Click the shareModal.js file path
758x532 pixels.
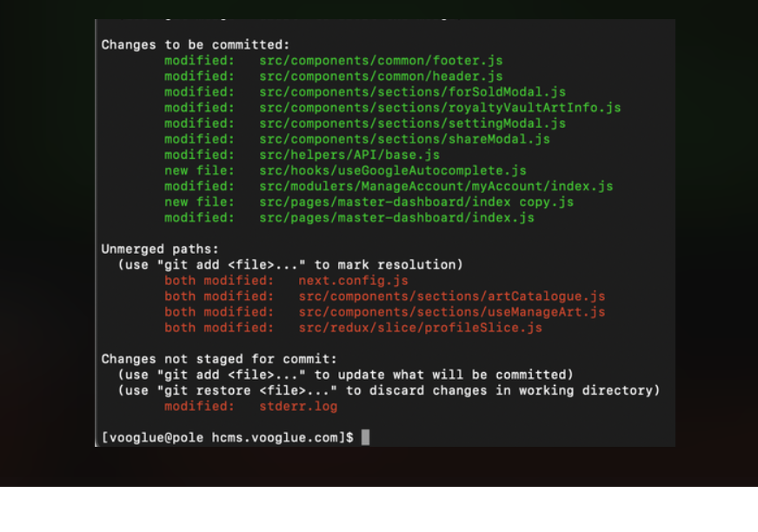coord(404,139)
